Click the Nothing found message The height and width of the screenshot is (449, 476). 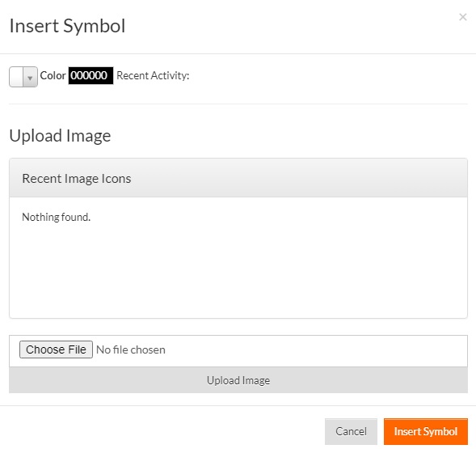tap(56, 217)
